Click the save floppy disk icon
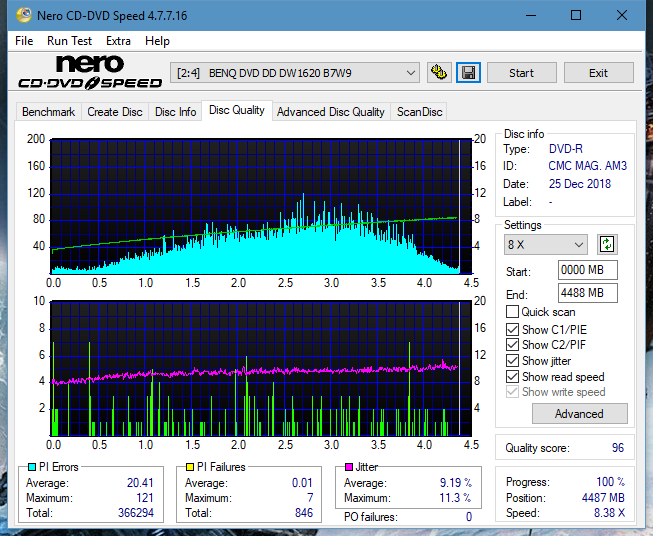653x536 pixels. [x=469, y=73]
